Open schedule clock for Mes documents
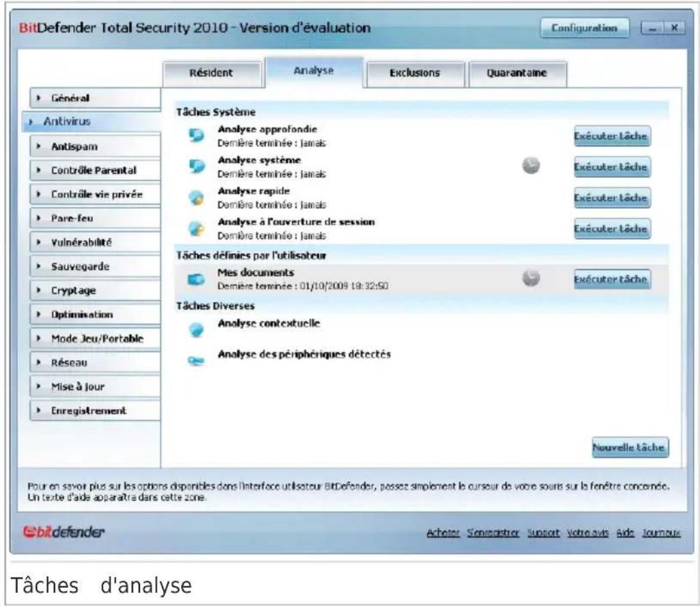 pos(531,278)
